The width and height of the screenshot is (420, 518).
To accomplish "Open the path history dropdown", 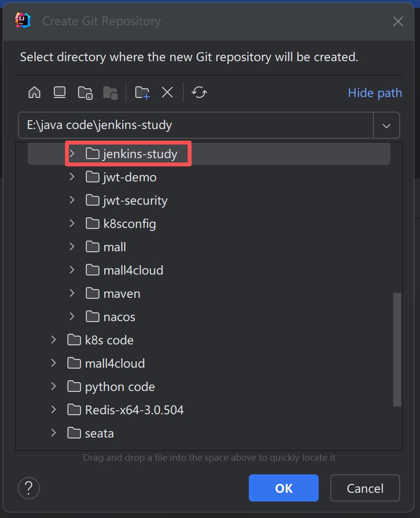I will click(x=387, y=125).
